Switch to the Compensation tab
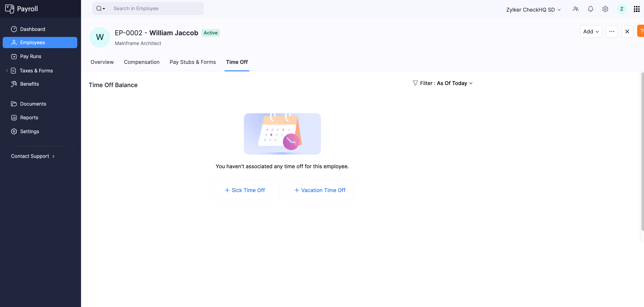This screenshot has height=307, width=644. point(142,62)
